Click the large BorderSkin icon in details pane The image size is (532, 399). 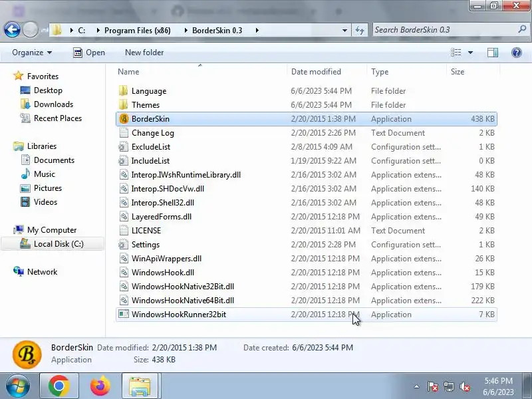(x=27, y=354)
